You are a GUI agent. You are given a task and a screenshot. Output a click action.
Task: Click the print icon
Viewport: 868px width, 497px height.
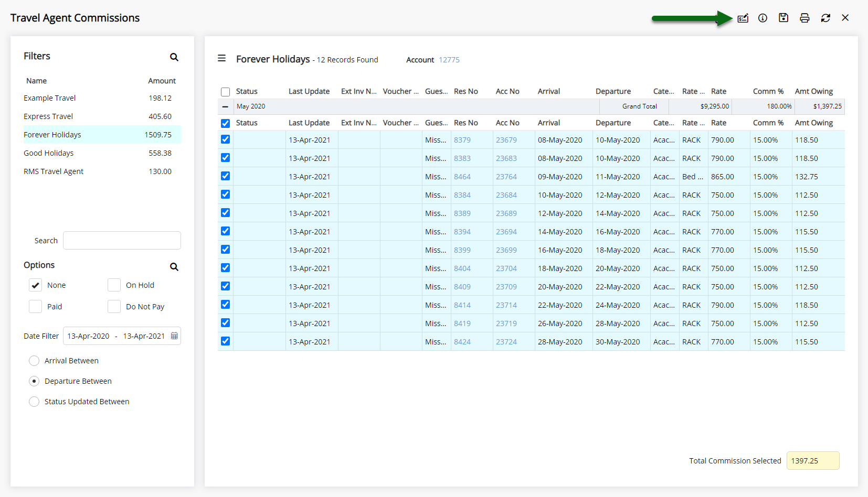[805, 18]
